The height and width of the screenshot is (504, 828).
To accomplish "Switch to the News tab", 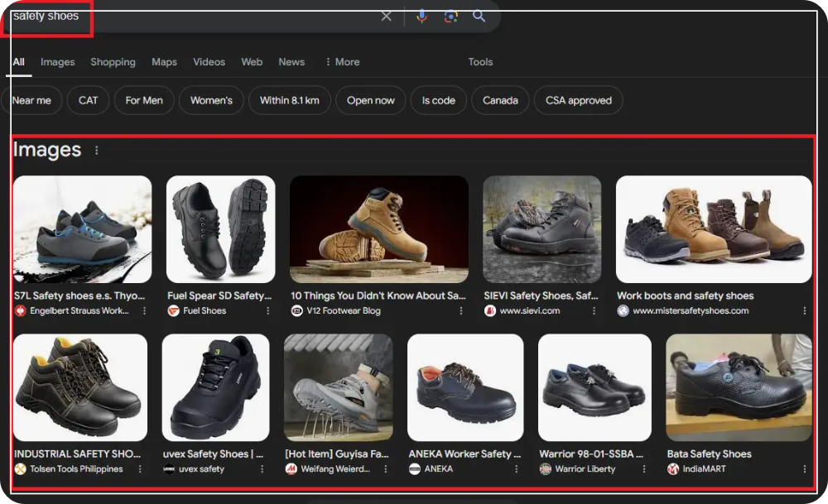I will coord(291,62).
